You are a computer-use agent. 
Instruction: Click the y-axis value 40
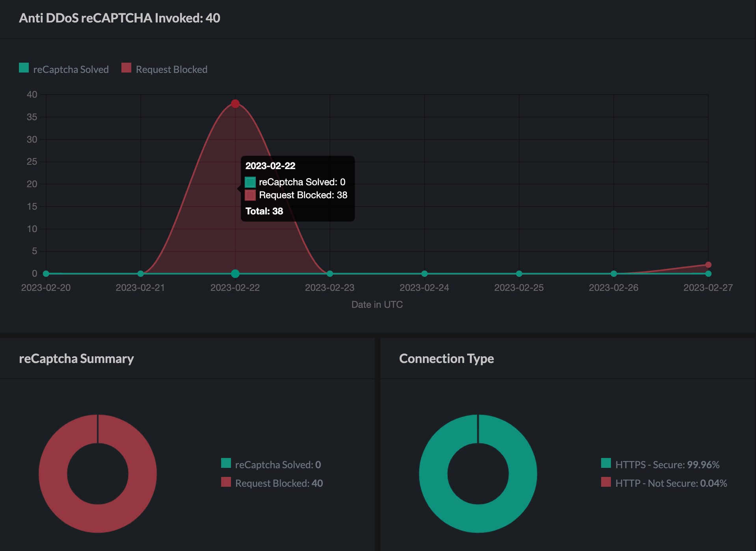coord(32,95)
